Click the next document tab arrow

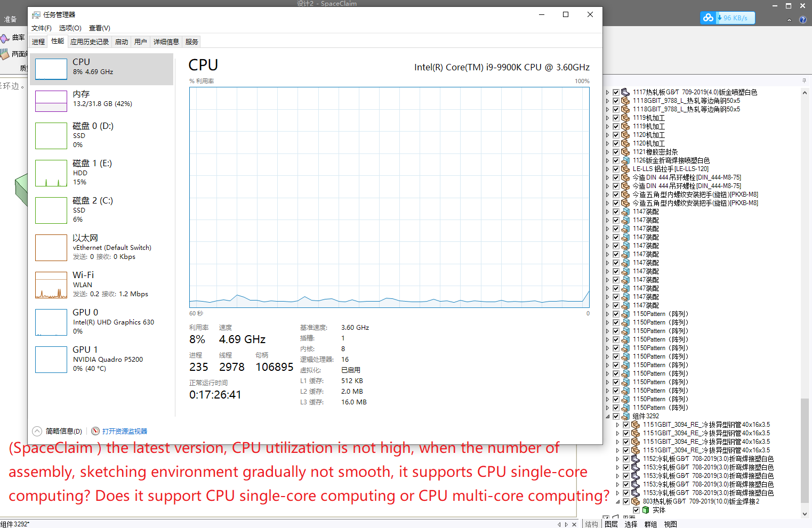tap(566, 524)
